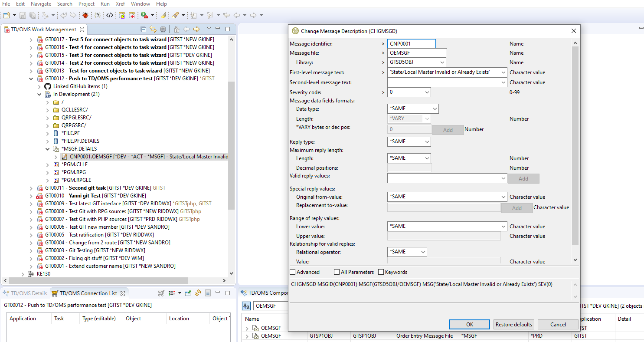Check the All Parameters checkbox

pyautogui.click(x=337, y=272)
